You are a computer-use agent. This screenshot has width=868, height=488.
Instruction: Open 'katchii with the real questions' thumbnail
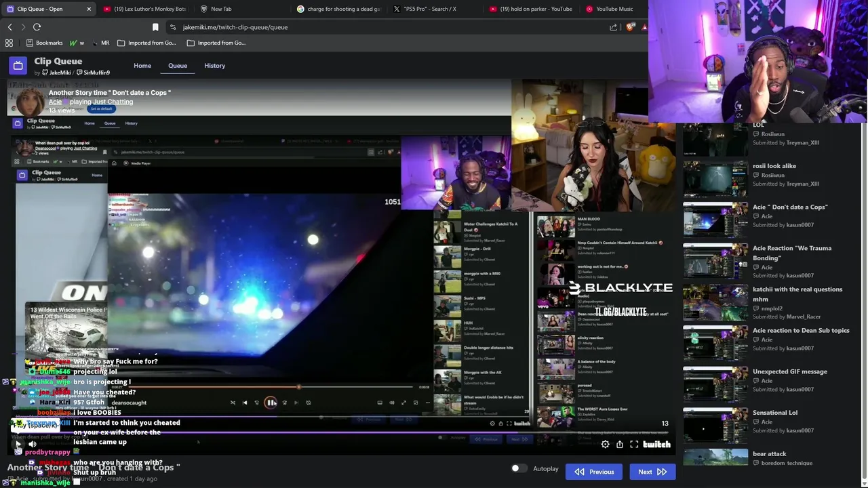[x=715, y=302]
